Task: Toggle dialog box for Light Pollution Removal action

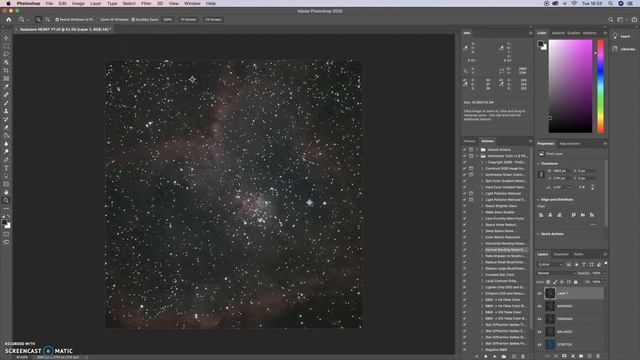Action: 471,193
